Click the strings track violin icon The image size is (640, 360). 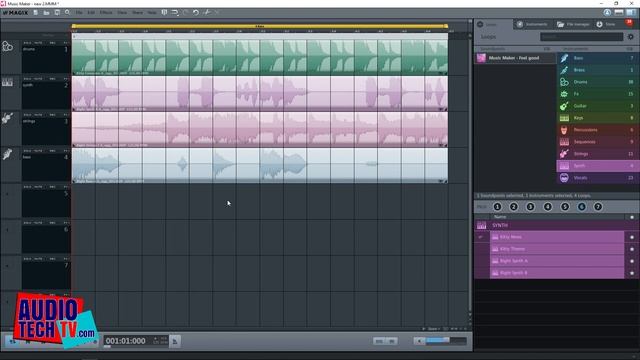(x=7, y=118)
